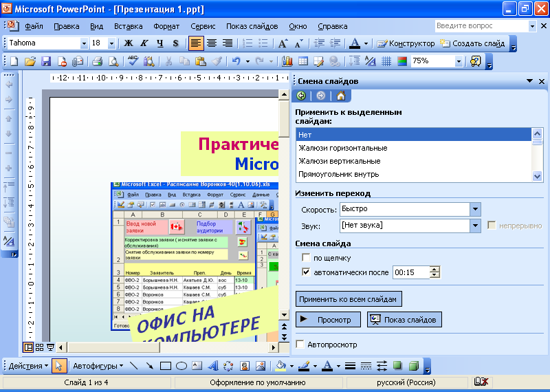Image resolution: width=550 pixels, height=392 pixels.
Task: Open the 'Автофигуры' menu
Action: [98, 366]
